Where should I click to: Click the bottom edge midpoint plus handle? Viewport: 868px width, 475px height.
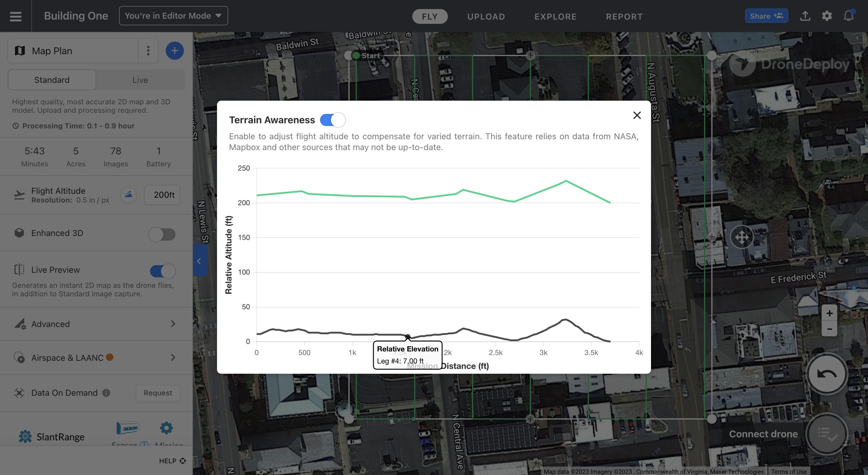click(530, 419)
